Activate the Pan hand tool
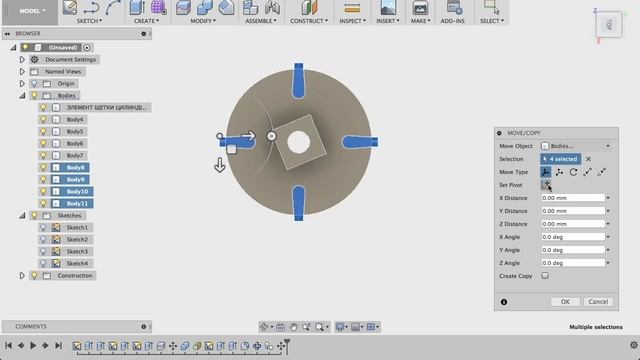 pyautogui.click(x=293, y=327)
